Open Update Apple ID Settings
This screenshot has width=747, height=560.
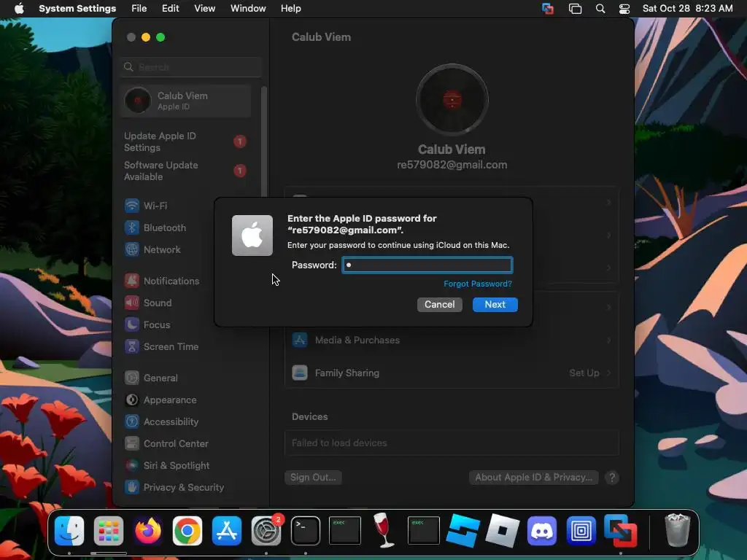(185, 142)
